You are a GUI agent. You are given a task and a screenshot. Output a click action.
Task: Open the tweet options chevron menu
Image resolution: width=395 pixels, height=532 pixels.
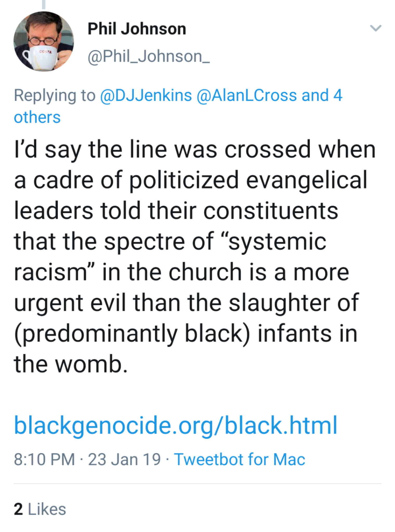(x=375, y=28)
